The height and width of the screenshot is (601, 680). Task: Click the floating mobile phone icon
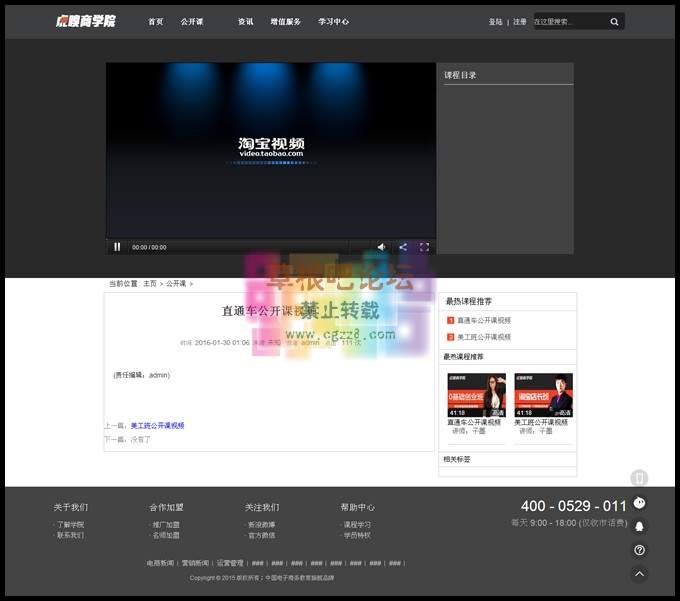click(x=639, y=478)
